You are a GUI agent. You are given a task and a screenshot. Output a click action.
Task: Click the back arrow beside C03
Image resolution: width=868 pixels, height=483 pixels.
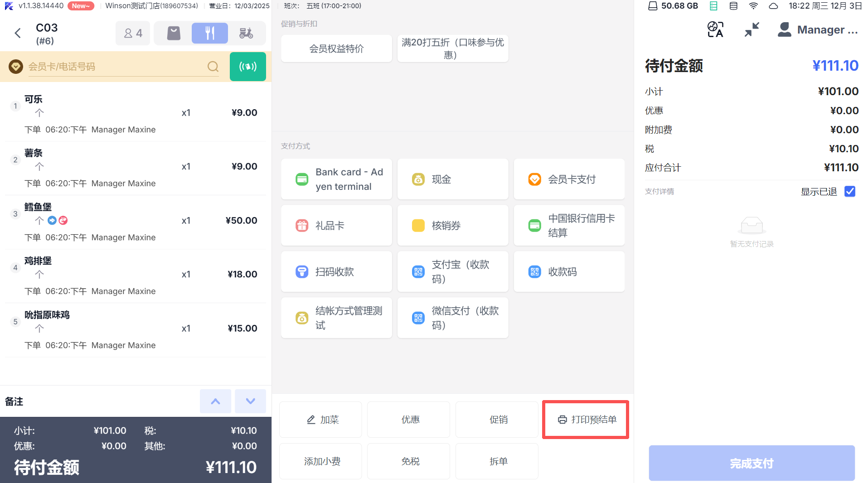18,33
